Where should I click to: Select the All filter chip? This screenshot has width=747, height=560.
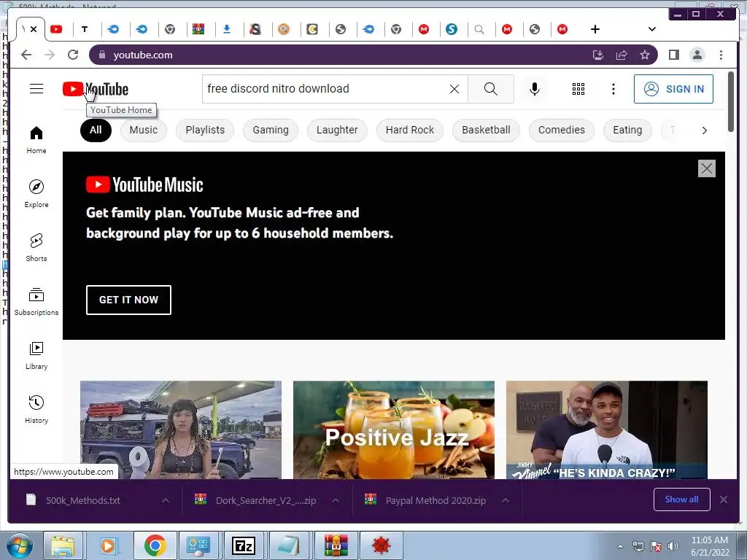pyautogui.click(x=96, y=130)
